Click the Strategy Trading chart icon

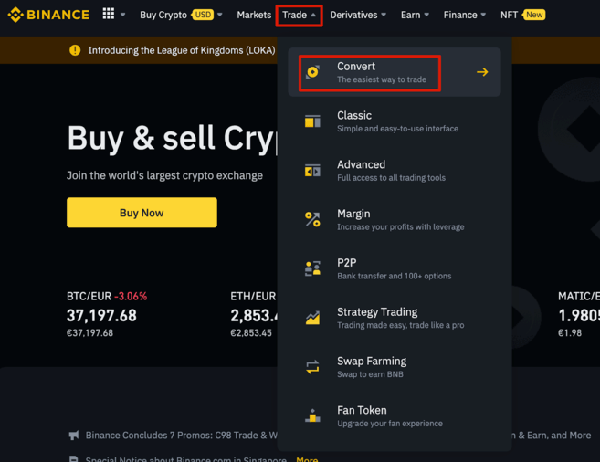point(314,317)
